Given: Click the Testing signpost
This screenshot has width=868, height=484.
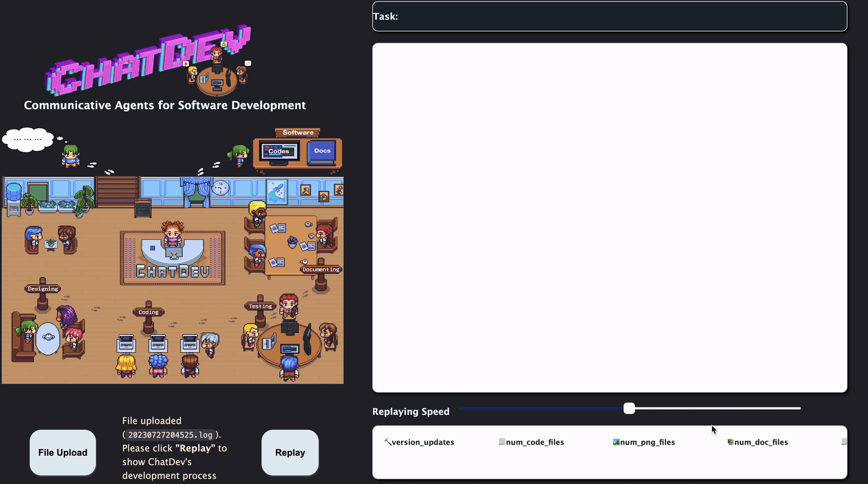Looking at the screenshot, I should point(260,306).
